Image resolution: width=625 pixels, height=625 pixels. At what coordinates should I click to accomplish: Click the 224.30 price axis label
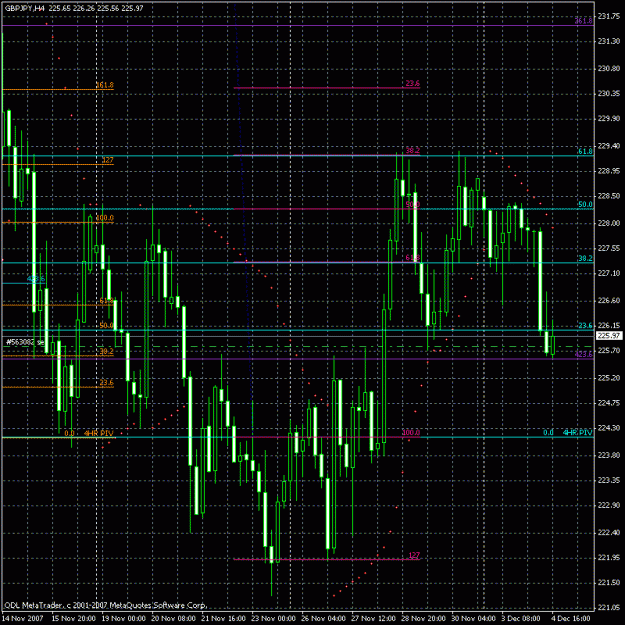(x=609, y=428)
